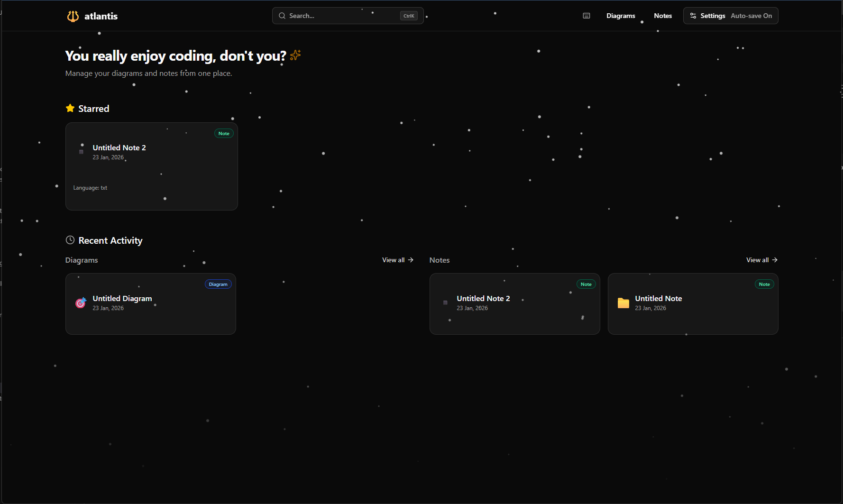Switch to the Diagrams section in navigation
Image resolution: width=843 pixels, height=504 pixels.
[621, 16]
